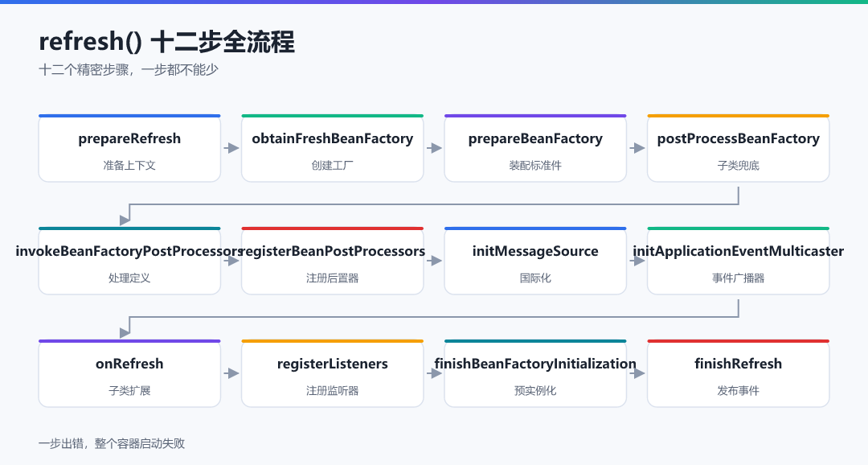The image size is (868, 465).
Task: Click the 子类兜底 description text
Action: (739, 165)
